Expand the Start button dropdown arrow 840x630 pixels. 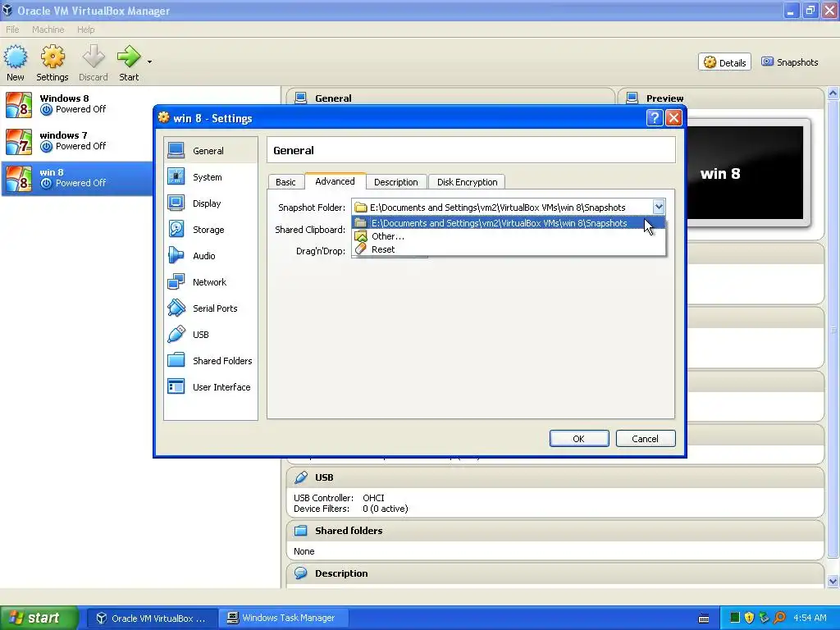149,62
